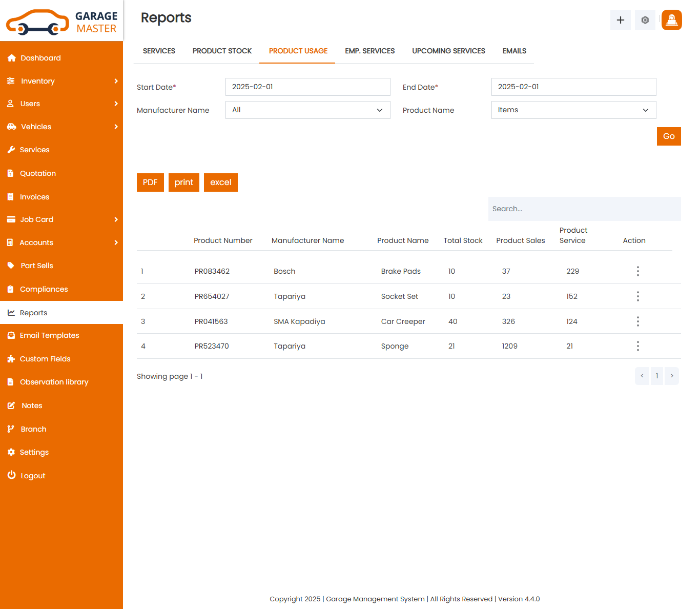Open the UPCOMING SERVICES tab
Image resolution: width=700 pixels, height=609 pixels.
(448, 51)
